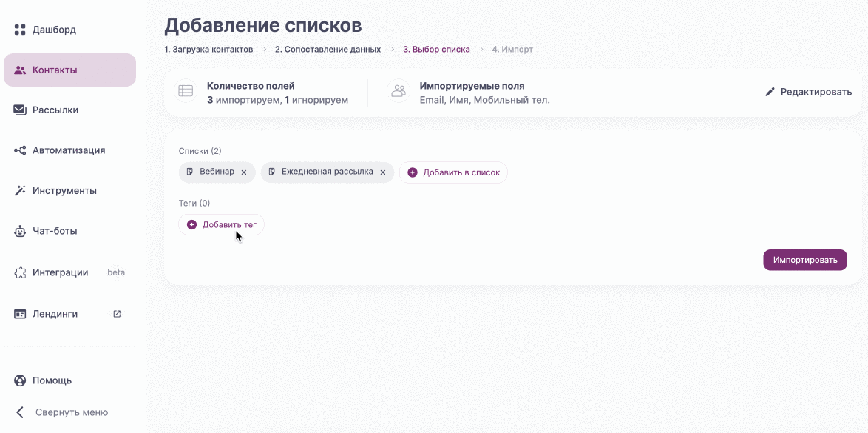Click the pencil icon next to Редактировать
868x433 pixels.
pos(770,92)
